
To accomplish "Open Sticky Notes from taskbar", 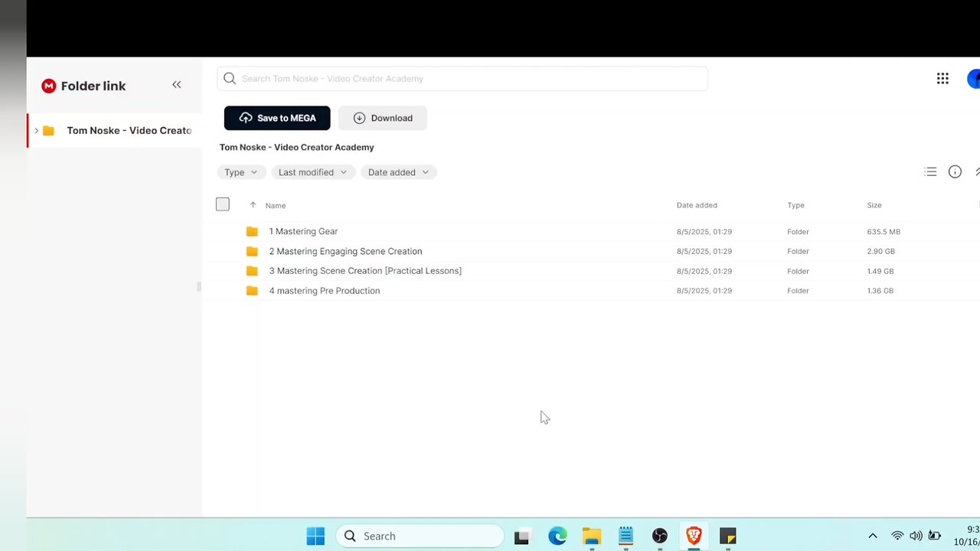I will (727, 536).
